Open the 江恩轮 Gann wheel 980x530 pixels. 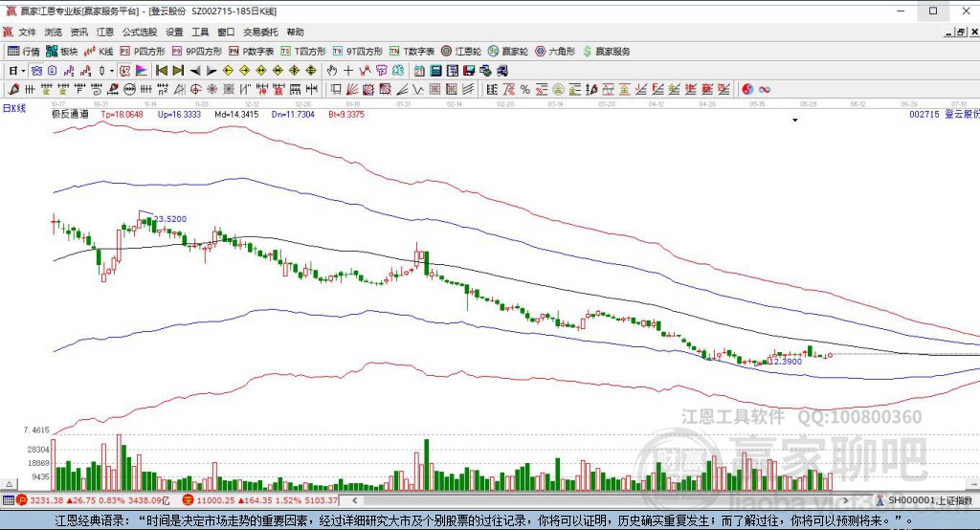pyautogui.click(x=461, y=52)
